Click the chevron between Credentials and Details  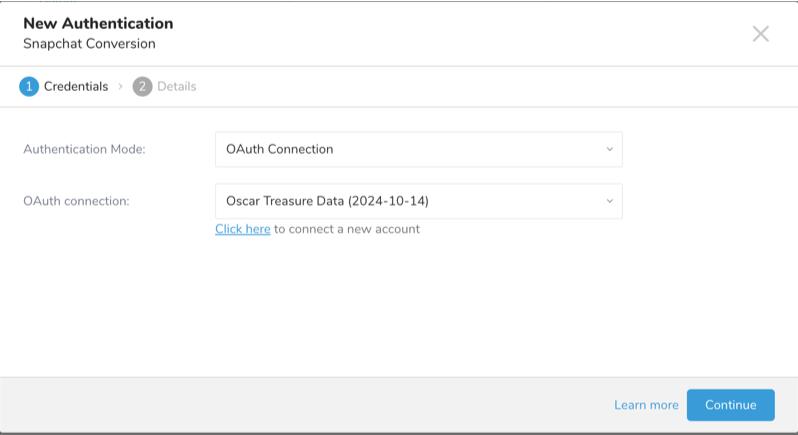[120, 86]
